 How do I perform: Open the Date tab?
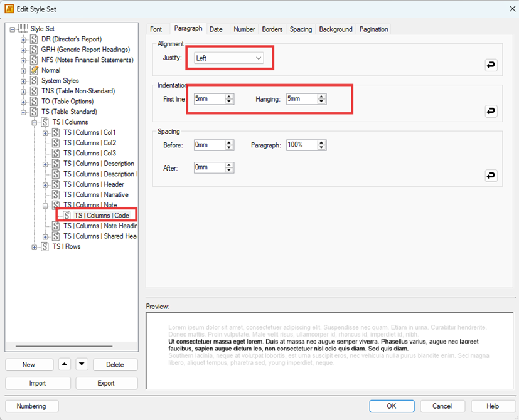point(216,29)
